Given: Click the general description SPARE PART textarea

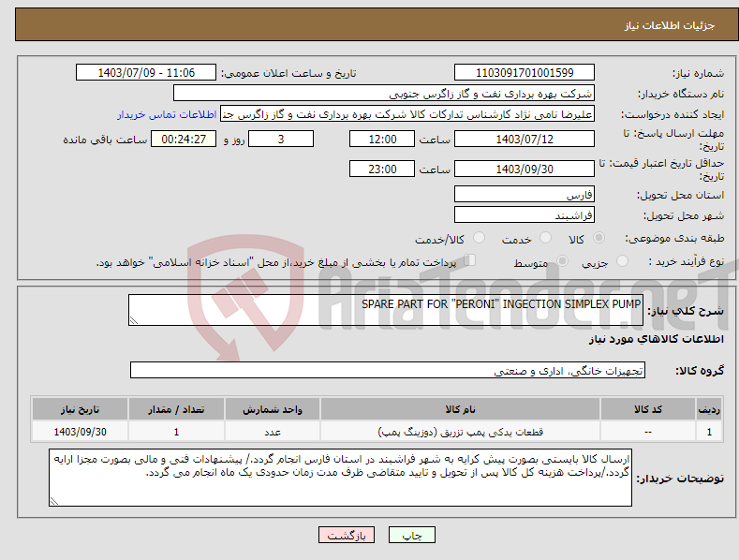Looking at the screenshot, I should point(386,310).
